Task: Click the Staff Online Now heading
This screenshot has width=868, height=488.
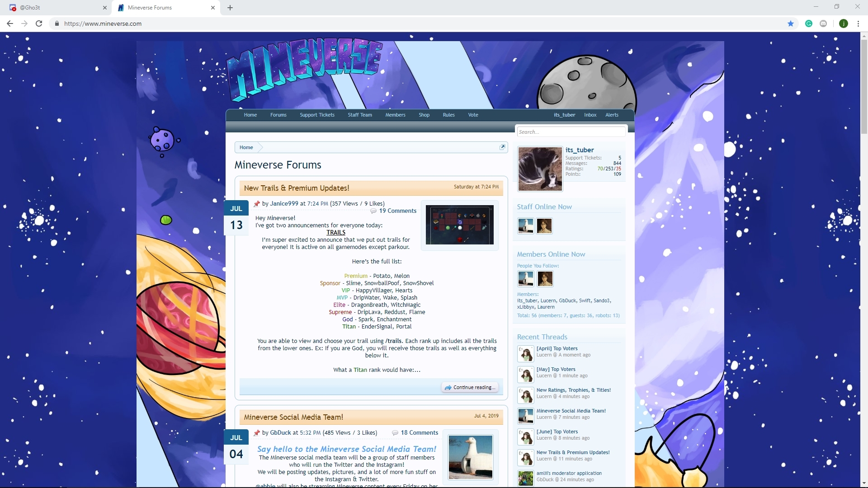Action: (x=544, y=206)
